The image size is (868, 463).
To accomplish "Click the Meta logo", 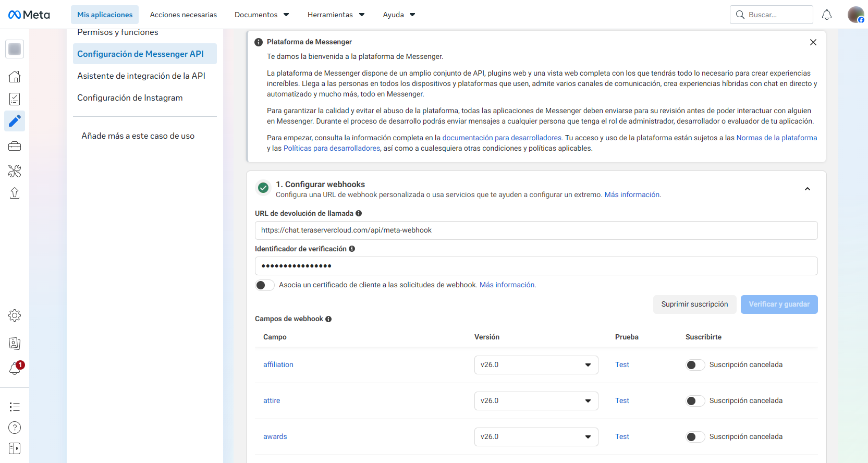I will (29, 15).
